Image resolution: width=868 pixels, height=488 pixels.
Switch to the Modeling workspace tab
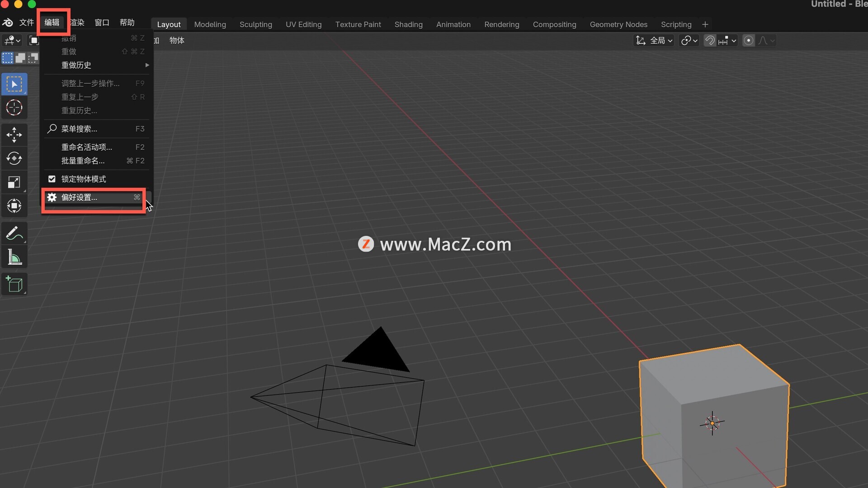pyautogui.click(x=210, y=24)
